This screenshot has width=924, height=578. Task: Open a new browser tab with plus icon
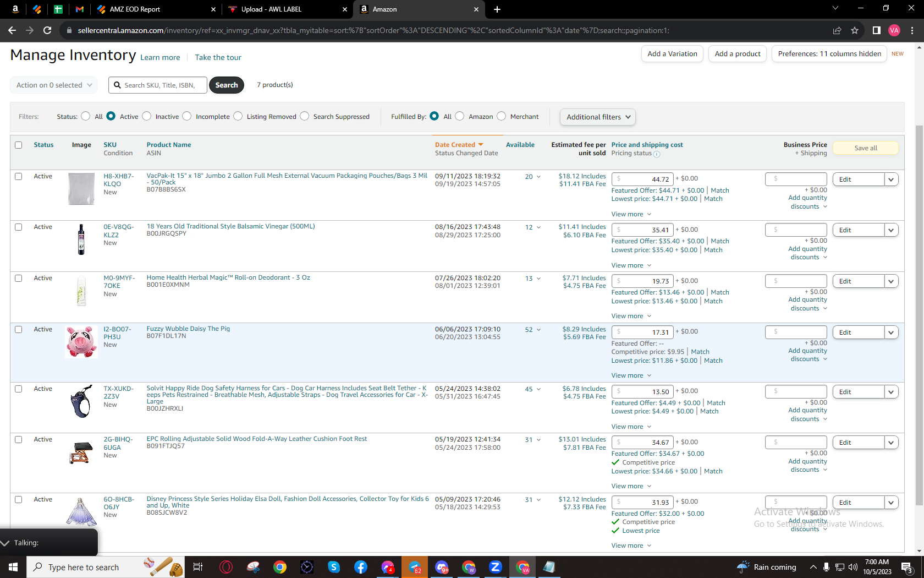coord(497,9)
